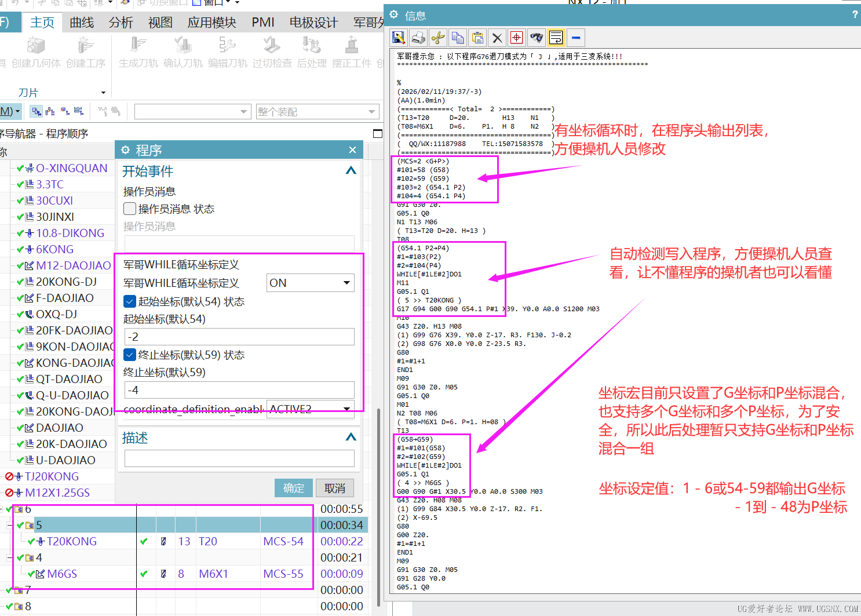This screenshot has width=861, height=616.
Task: Open the 应用模块 ribbon tab
Action: coord(212,23)
